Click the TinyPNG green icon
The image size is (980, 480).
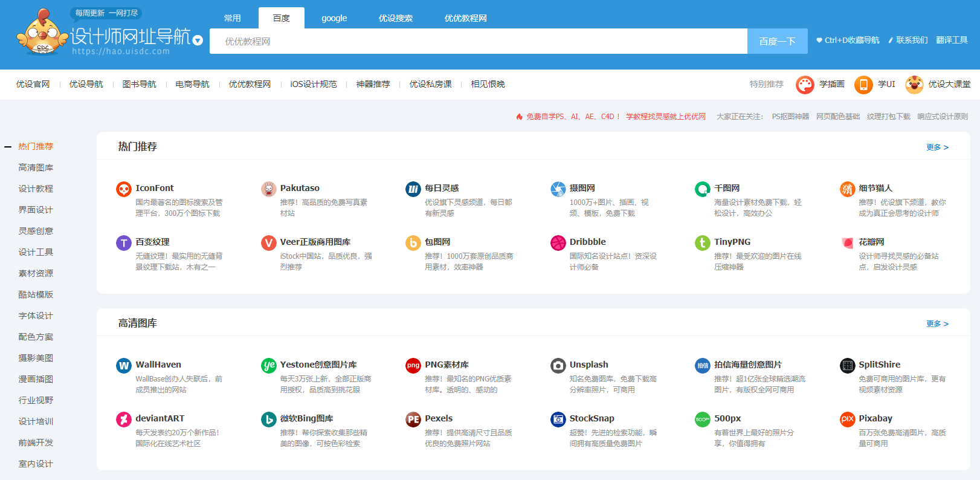702,243
